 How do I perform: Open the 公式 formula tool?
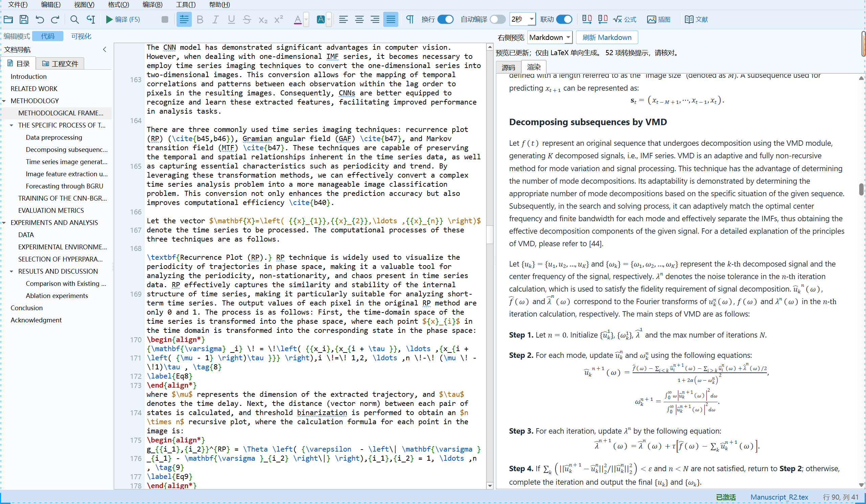(624, 19)
